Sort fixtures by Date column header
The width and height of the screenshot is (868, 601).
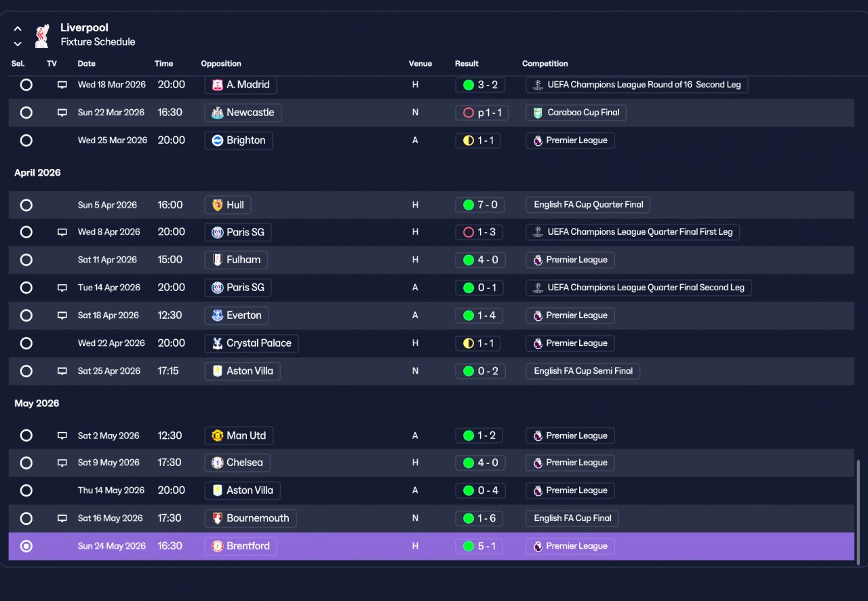click(x=87, y=64)
